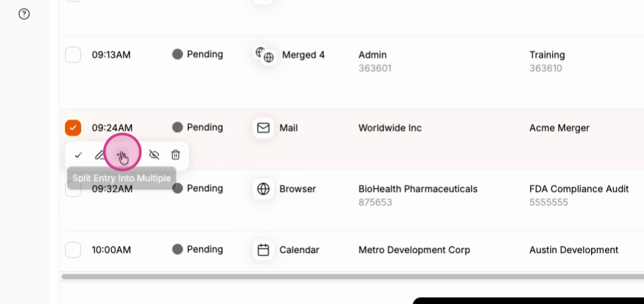This screenshot has height=304, width=644.
Task: Click the Merged 4 stacked globes icon
Action: [264, 55]
